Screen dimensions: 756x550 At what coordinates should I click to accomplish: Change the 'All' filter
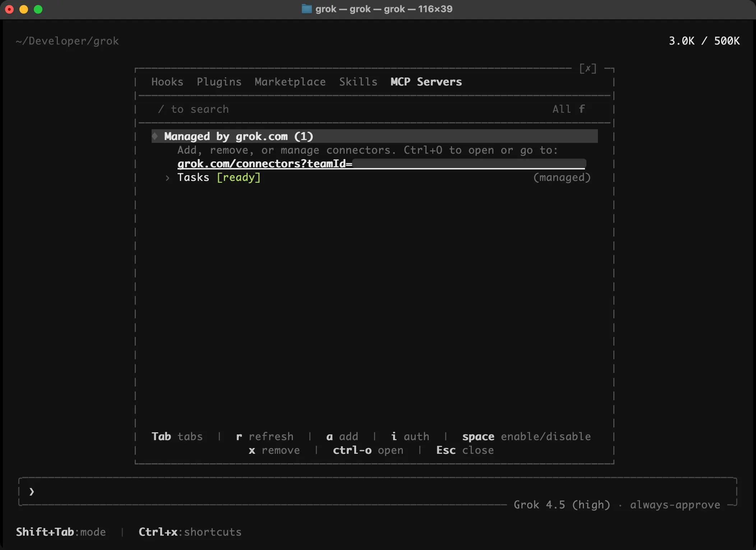pyautogui.click(x=568, y=109)
